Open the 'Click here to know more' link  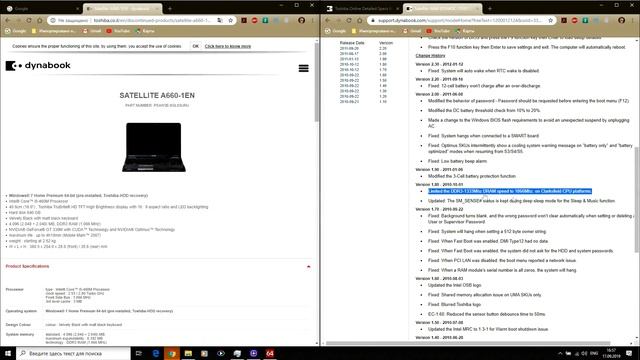click(x=228, y=46)
